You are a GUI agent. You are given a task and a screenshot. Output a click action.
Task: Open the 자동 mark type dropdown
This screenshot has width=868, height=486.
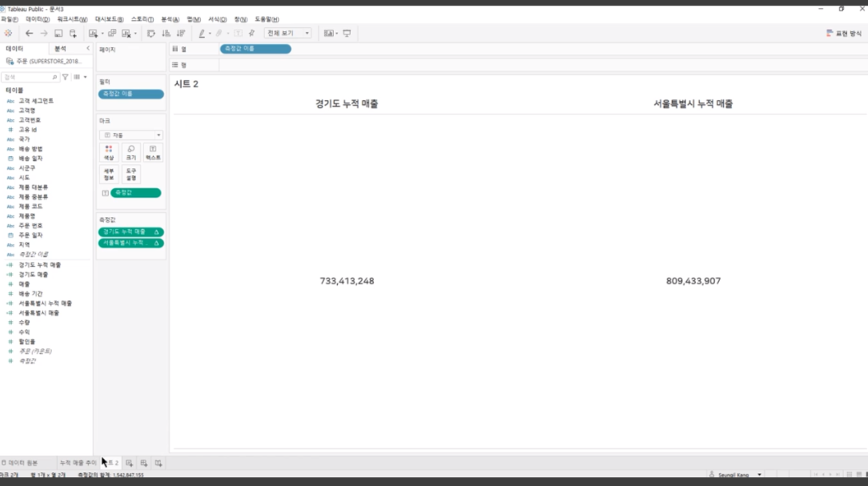pos(131,135)
